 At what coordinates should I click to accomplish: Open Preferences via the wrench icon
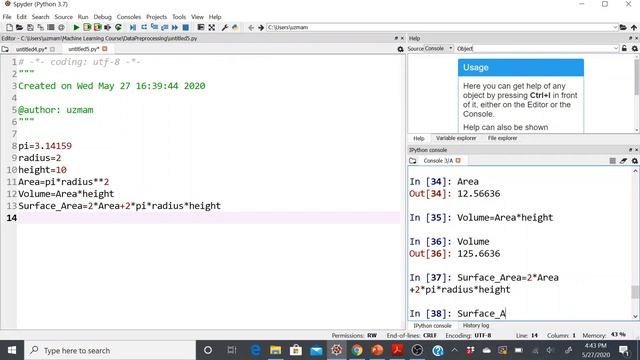[x=224, y=27]
